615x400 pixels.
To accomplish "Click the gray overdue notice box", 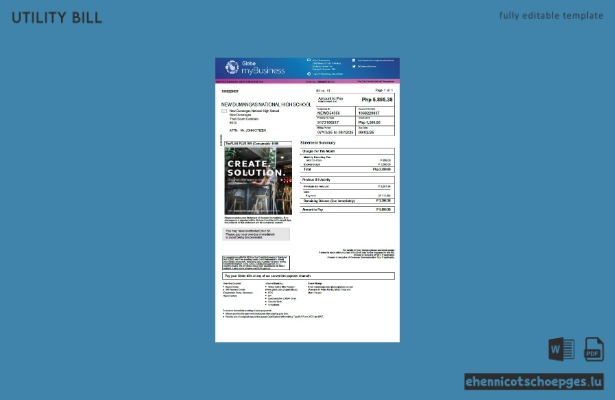I will [256, 234].
